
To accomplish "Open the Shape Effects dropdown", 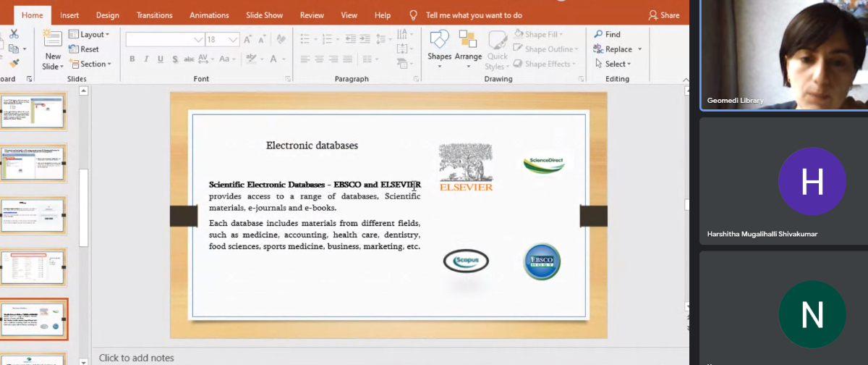I will tap(545, 64).
